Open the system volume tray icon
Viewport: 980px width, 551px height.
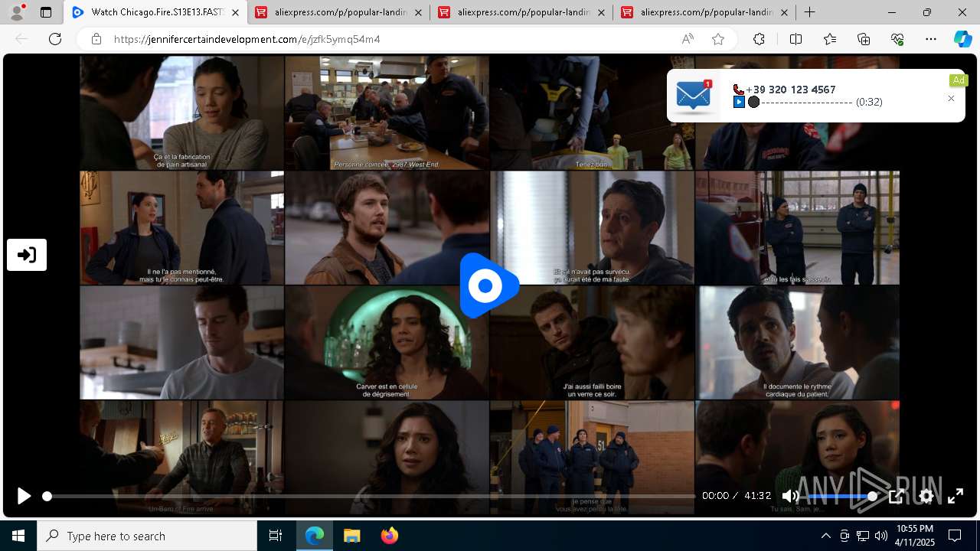881,536
